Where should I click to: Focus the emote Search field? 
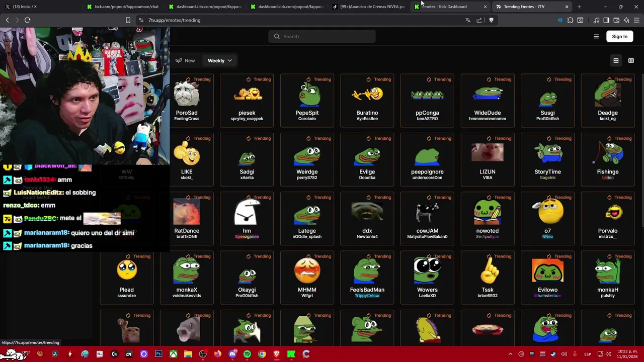pos(322,36)
